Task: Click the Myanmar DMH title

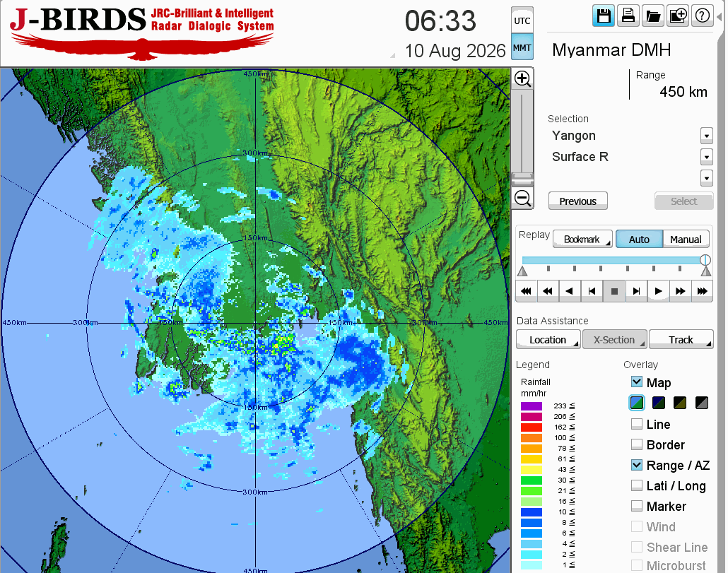Action: tap(611, 49)
